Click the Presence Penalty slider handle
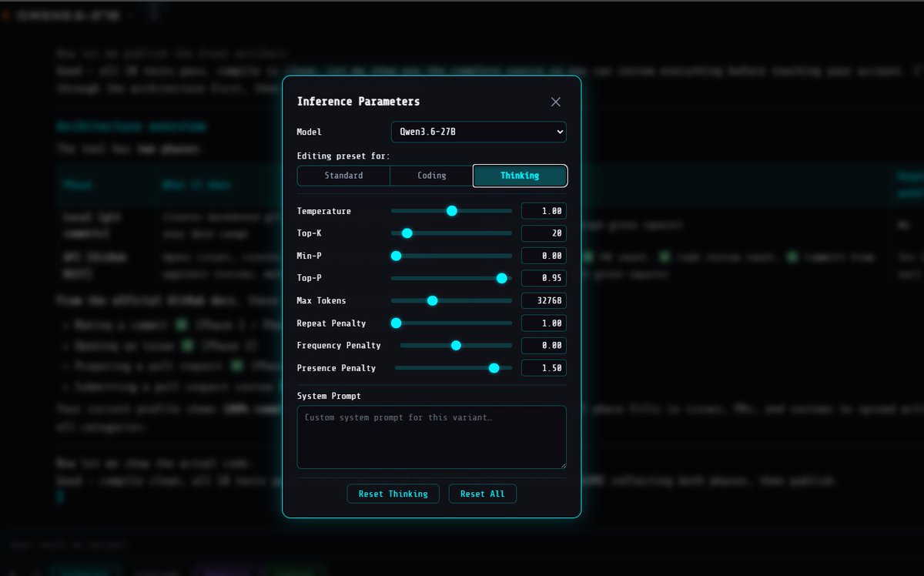 (494, 368)
